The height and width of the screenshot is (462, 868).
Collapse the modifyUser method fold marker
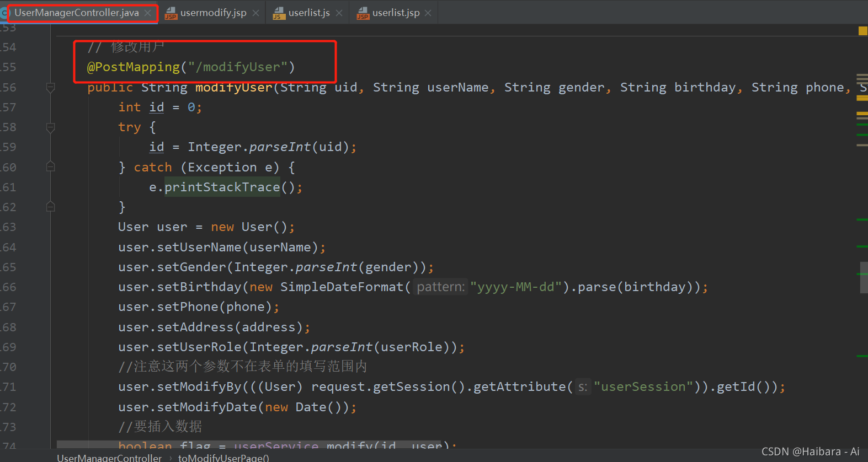pos(50,87)
